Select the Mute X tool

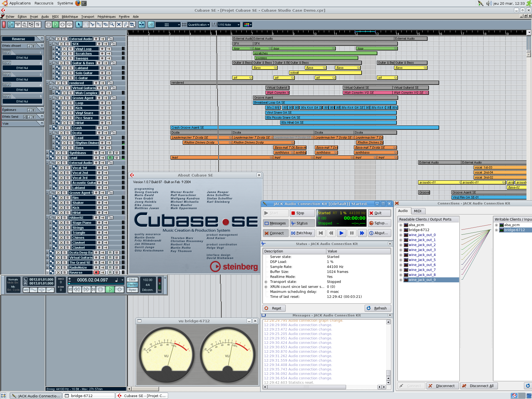click(x=119, y=25)
